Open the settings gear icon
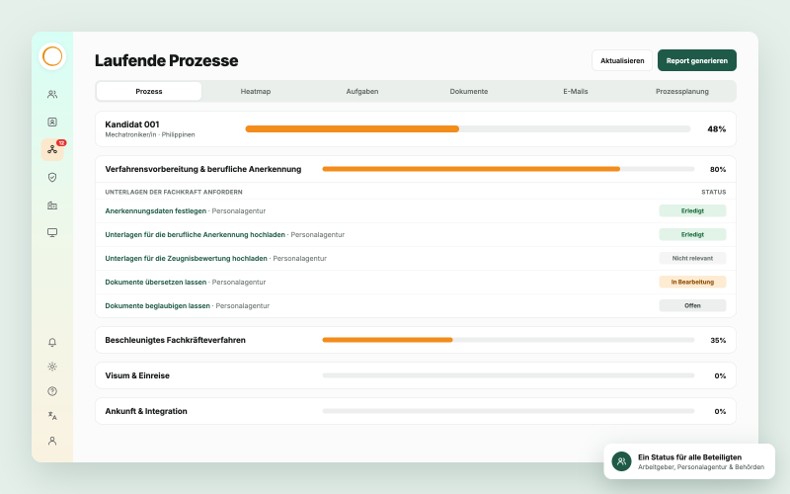This screenshot has width=790, height=494. point(52,366)
